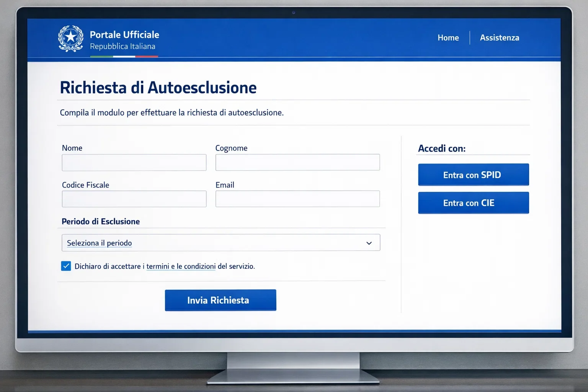
Task: Select Entra con SPID
Action: 473,175
